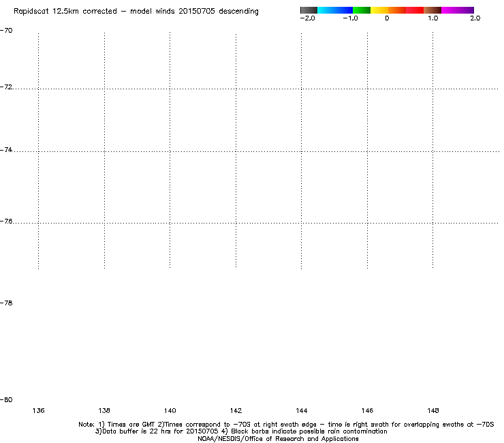The width and height of the screenshot is (504, 443).
Task: Select the red segment of color scale
Action: click(x=415, y=10)
